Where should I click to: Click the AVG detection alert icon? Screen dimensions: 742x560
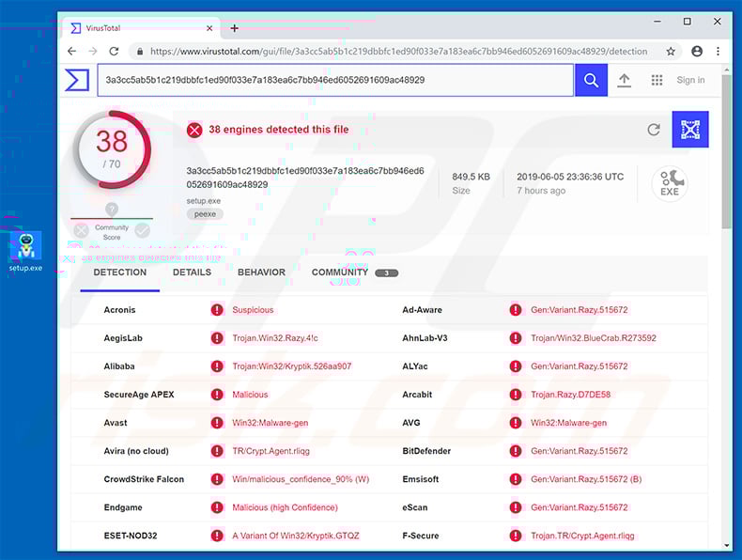click(x=516, y=423)
